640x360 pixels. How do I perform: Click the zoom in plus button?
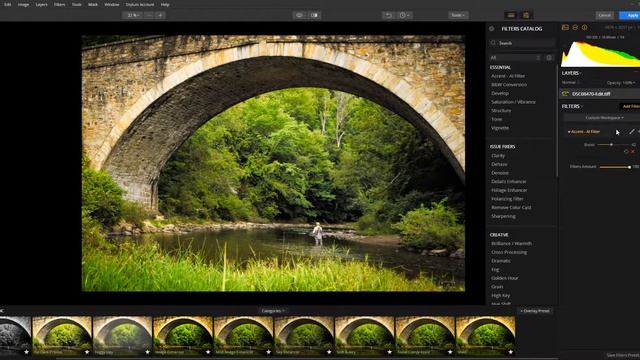point(160,15)
